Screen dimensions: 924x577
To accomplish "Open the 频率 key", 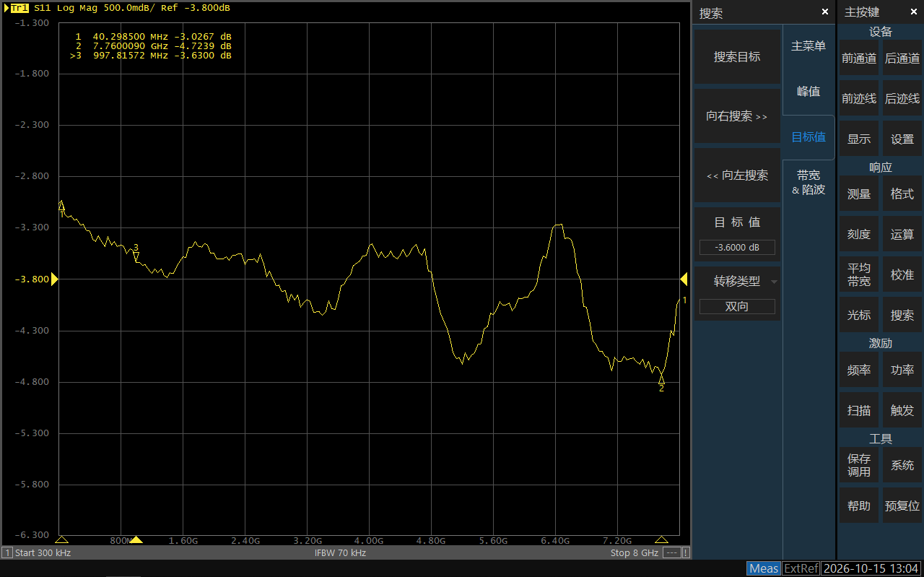I will [x=859, y=370].
